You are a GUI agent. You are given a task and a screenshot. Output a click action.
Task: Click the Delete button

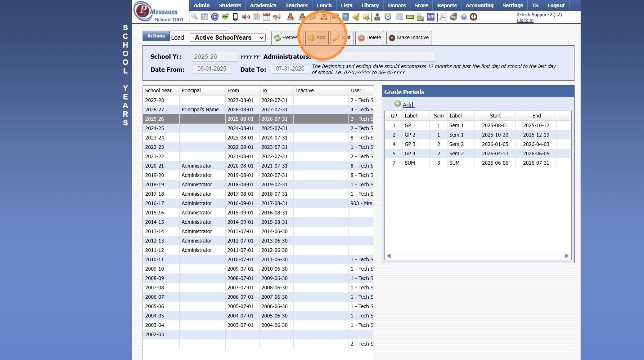point(369,38)
